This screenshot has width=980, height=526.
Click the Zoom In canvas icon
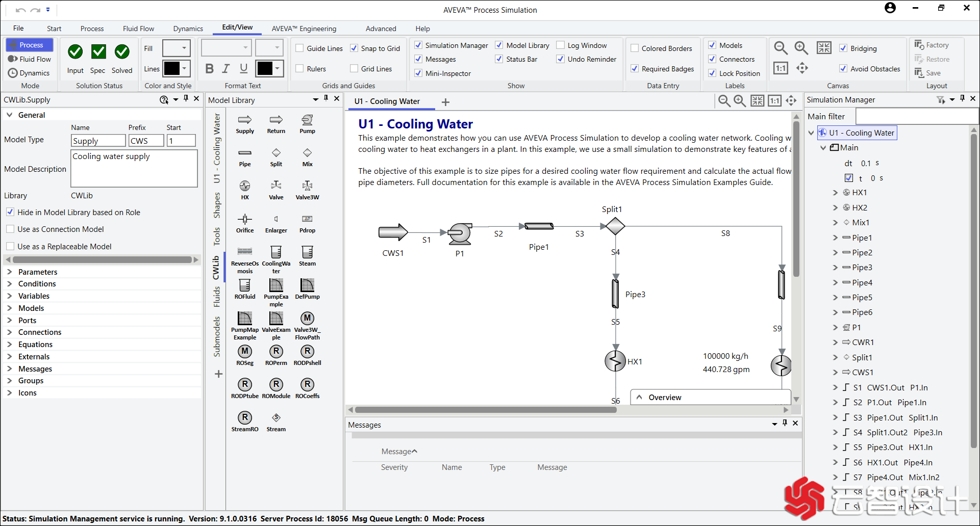[800, 47]
